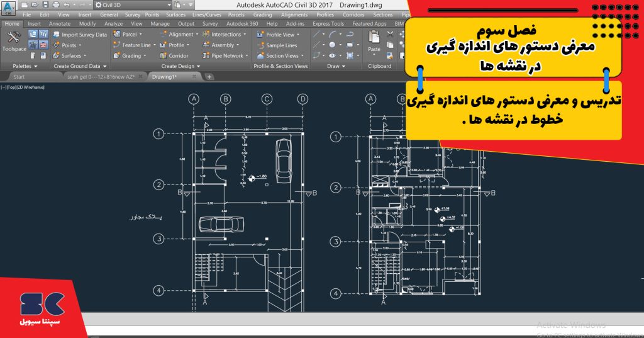The width and height of the screenshot is (644, 338).
Task: Click the New drawing icon in quick access toolbar
Action: (x=25, y=5)
